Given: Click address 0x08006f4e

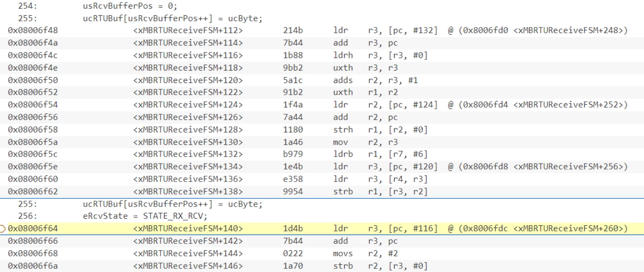Looking at the screenshot, I should click(x=33, y=68).
